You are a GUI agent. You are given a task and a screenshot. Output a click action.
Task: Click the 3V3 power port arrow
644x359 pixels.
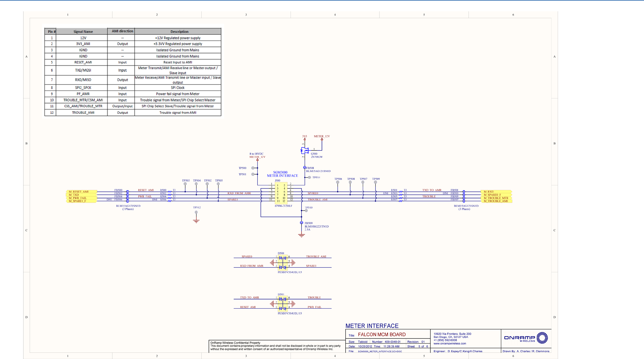[x=305, y=139]
